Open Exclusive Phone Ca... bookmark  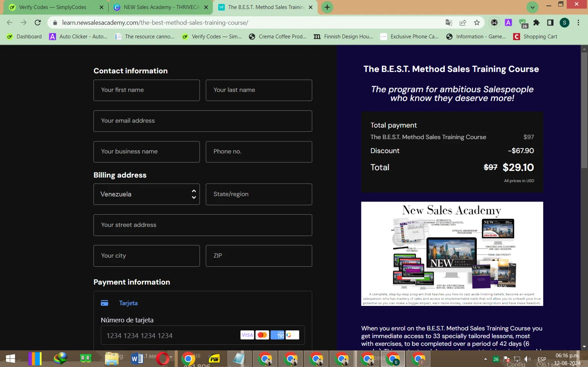coord(410,36)
